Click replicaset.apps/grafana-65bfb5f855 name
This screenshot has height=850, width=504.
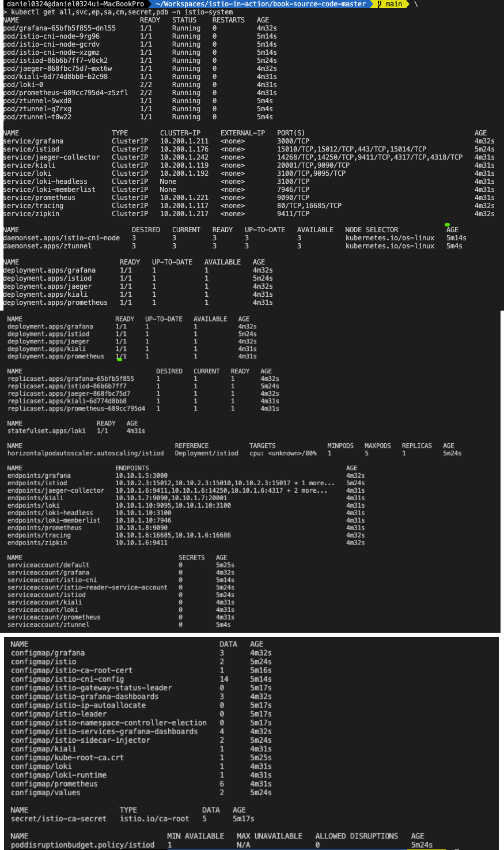tap(71, 379)
